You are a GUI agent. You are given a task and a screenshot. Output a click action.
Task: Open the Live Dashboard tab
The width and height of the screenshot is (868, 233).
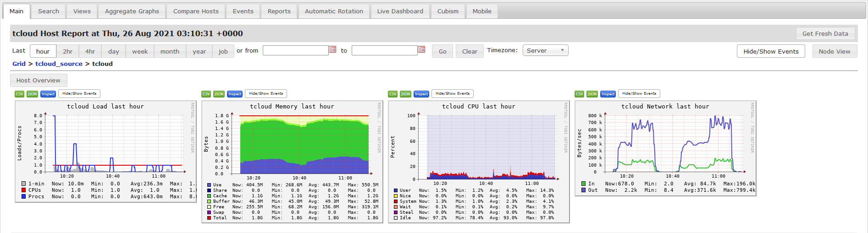[x=400, y=11]
